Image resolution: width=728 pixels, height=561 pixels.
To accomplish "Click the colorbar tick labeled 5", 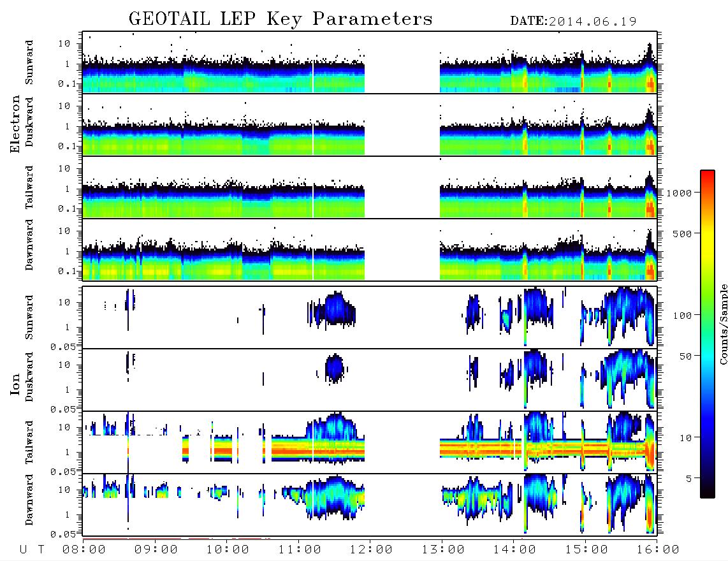I will point(689,479).
